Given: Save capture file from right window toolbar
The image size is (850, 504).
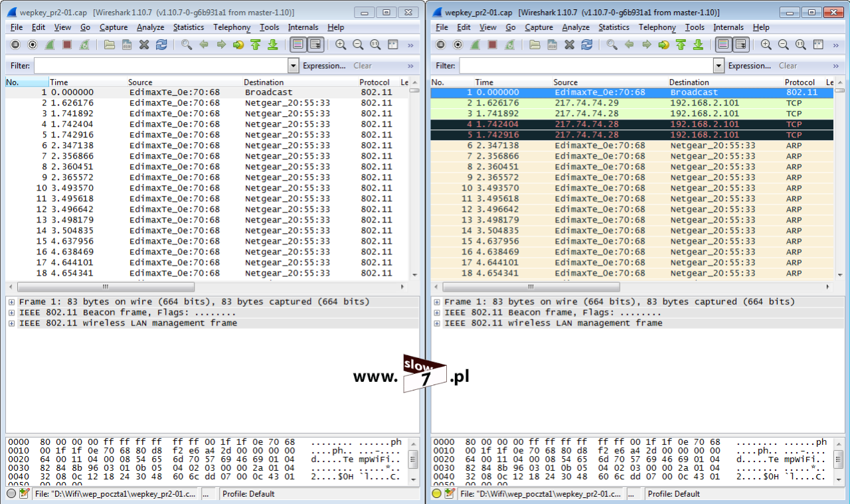Looking at the screenshot, I should point(552,44).
